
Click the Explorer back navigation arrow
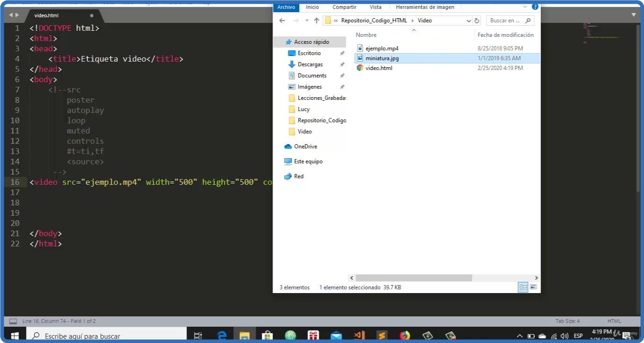point(282,21)
